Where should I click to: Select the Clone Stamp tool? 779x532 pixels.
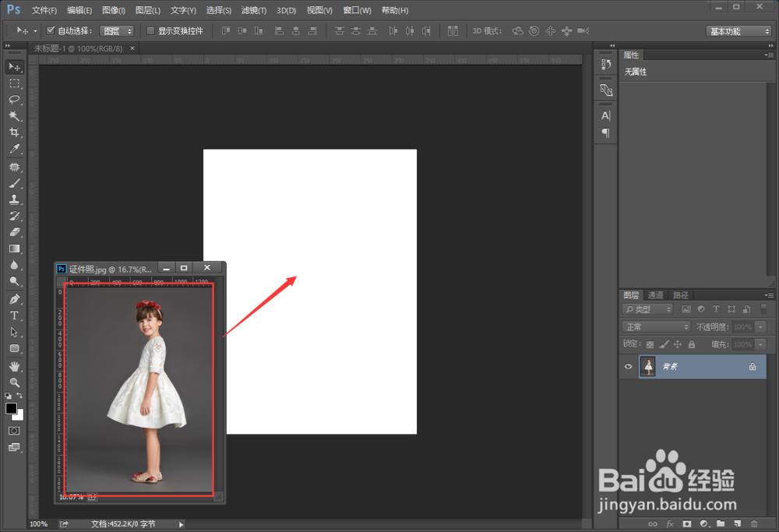[x=14, y=199]
